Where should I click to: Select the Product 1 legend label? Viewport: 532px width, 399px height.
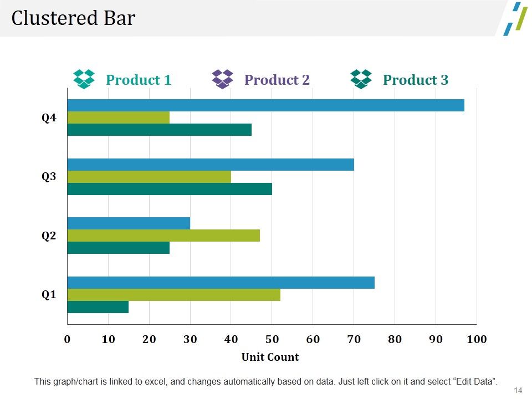pyautogui.click(x=139, y=80)
